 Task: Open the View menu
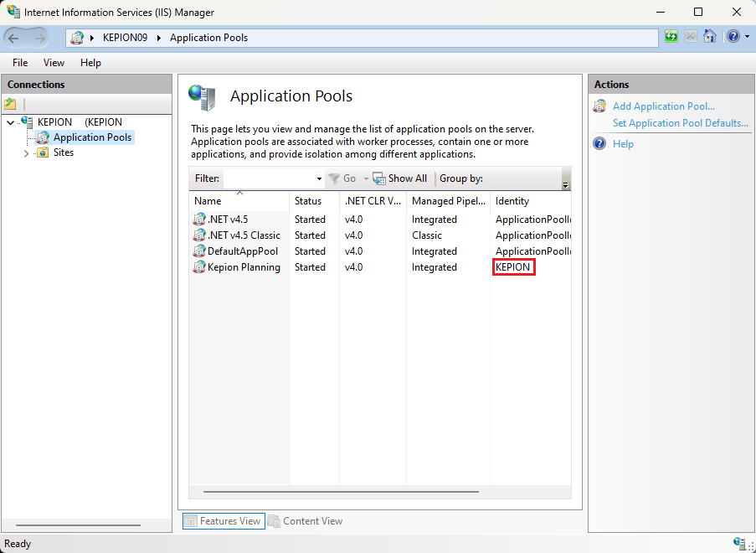(54, 63)
